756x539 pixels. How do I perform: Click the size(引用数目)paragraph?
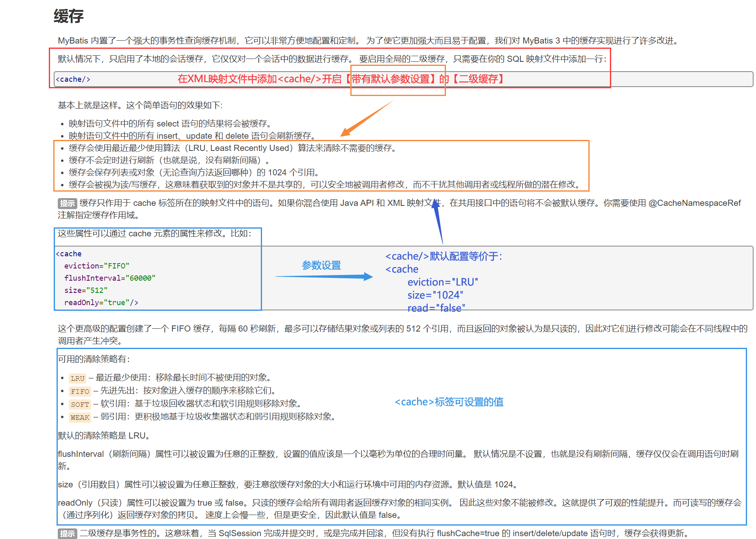click(x=288, y=484)
